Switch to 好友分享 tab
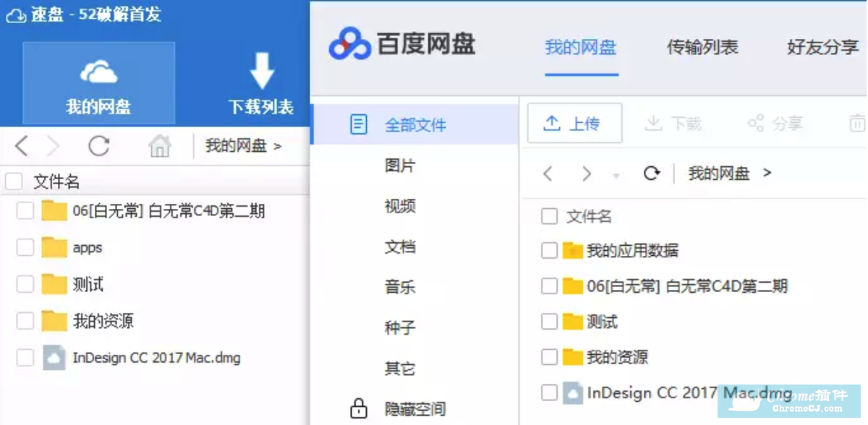 coord(823,48)
